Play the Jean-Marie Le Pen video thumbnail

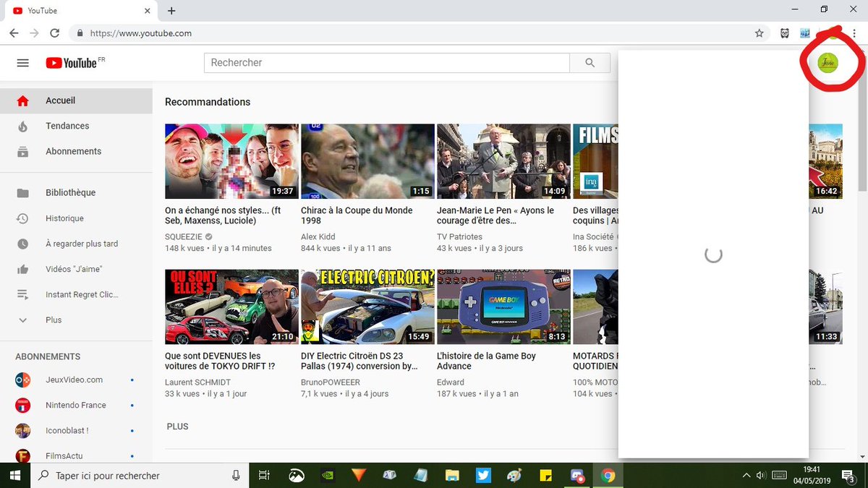tap(503, 161)
